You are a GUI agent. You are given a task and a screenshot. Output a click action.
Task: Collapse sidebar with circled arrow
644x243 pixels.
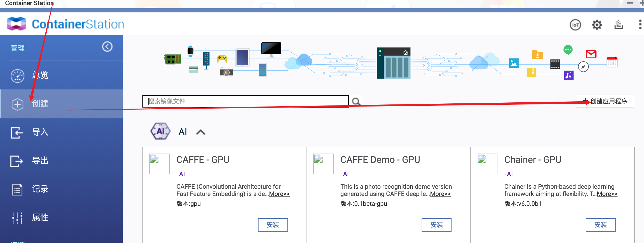tap(107, 47)
